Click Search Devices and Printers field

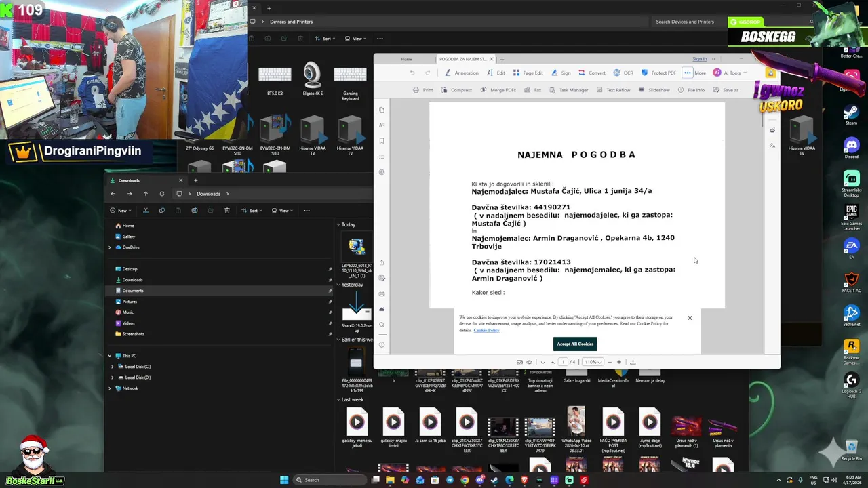(x=685, y=22)
